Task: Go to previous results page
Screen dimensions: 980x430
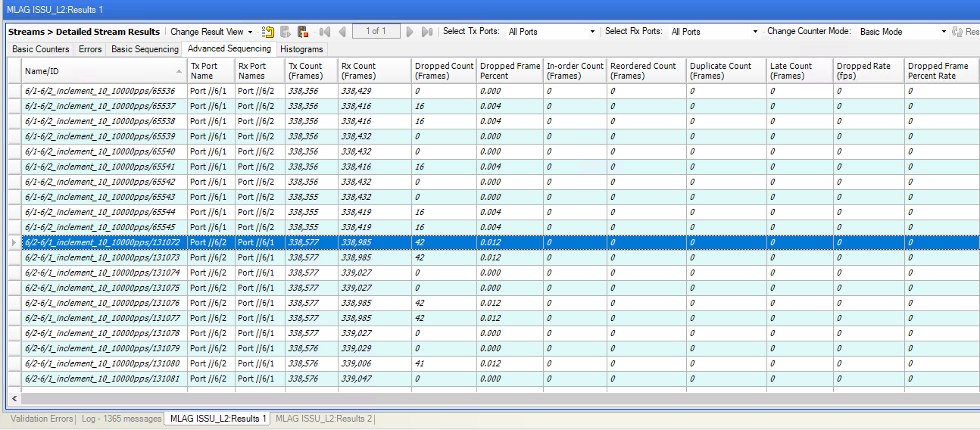Action: 342,32
